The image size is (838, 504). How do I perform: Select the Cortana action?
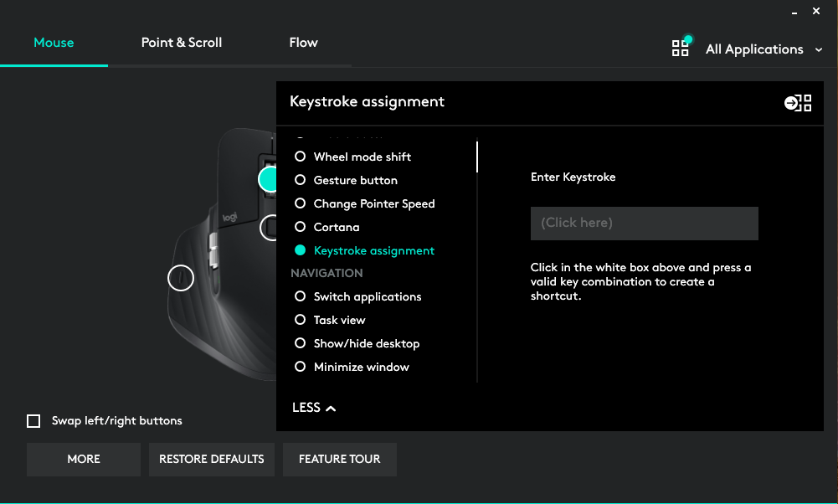tap(334, 227)
